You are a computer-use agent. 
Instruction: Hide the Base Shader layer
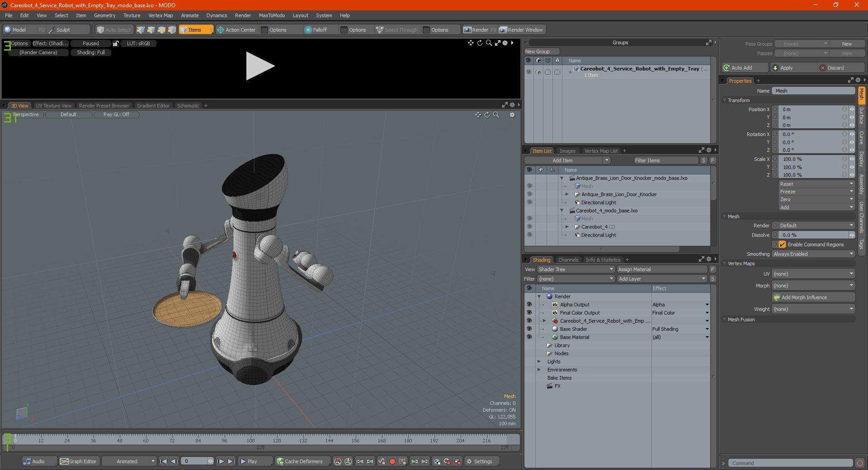click(x=529, y=329)
